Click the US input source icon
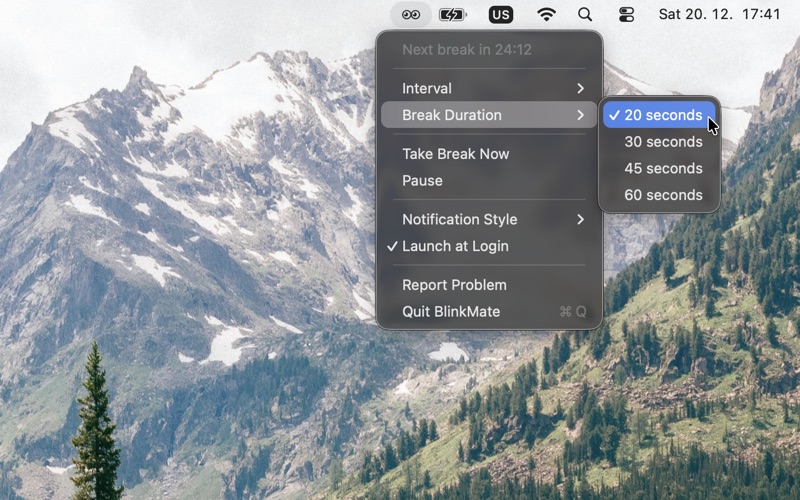 tap(501, 14)
